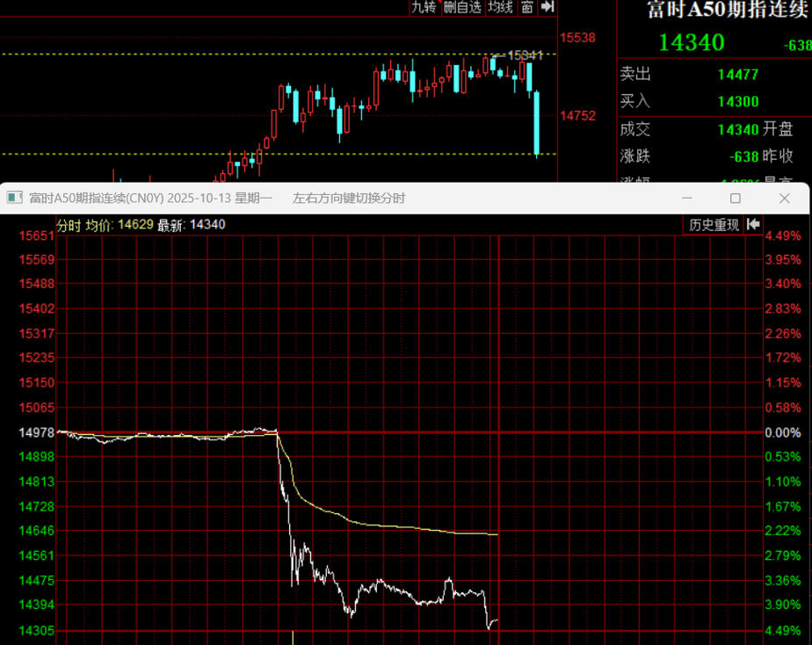Click the app icon in popup title bar
This screenshot has height=645, width=812.
point(14,199)
